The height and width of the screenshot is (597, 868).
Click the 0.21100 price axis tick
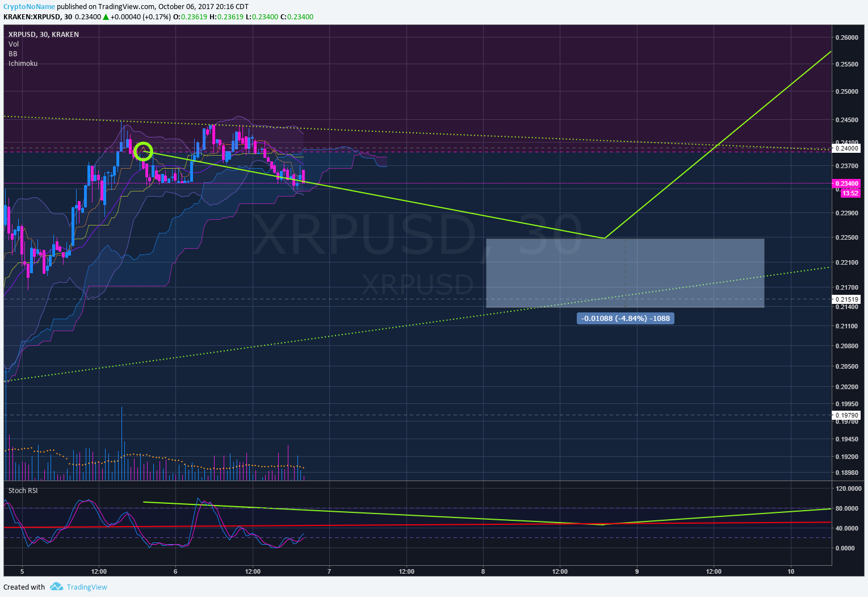[x=846, y=327]
